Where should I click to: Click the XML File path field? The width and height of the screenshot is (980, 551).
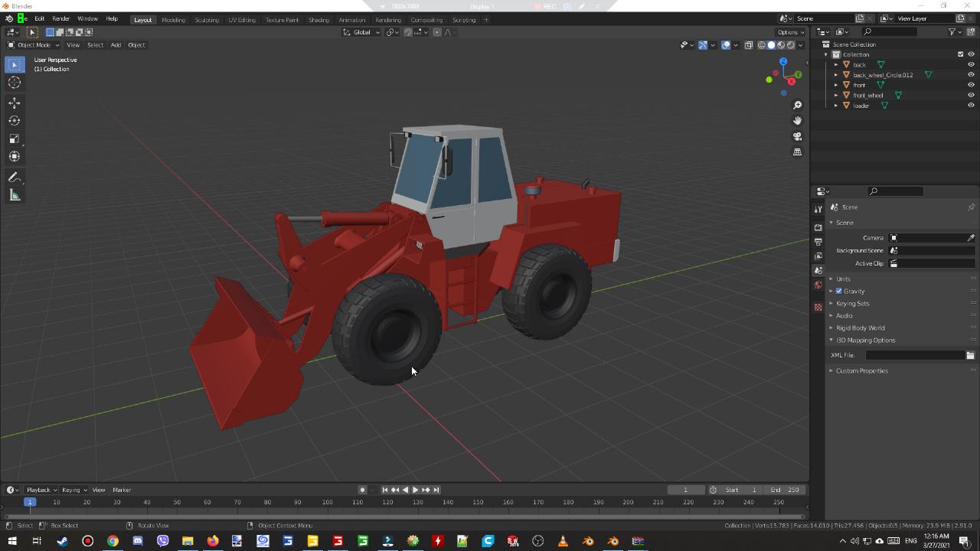coord(915,355)
